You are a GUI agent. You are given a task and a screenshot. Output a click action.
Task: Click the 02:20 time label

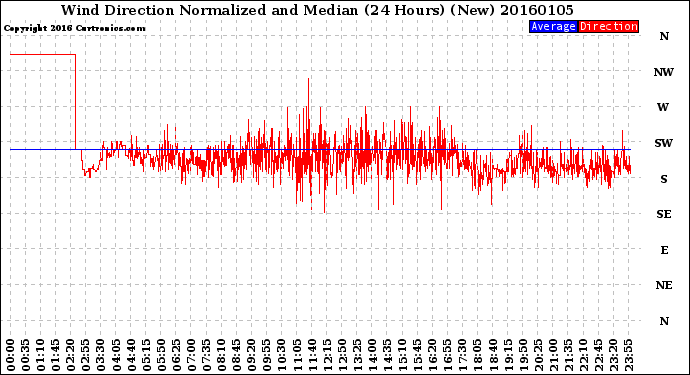71,355
